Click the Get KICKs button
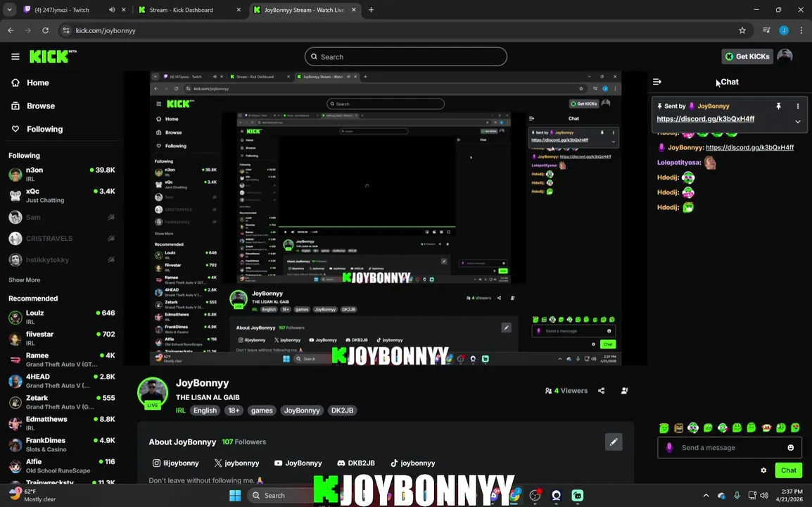 (747, 56)
